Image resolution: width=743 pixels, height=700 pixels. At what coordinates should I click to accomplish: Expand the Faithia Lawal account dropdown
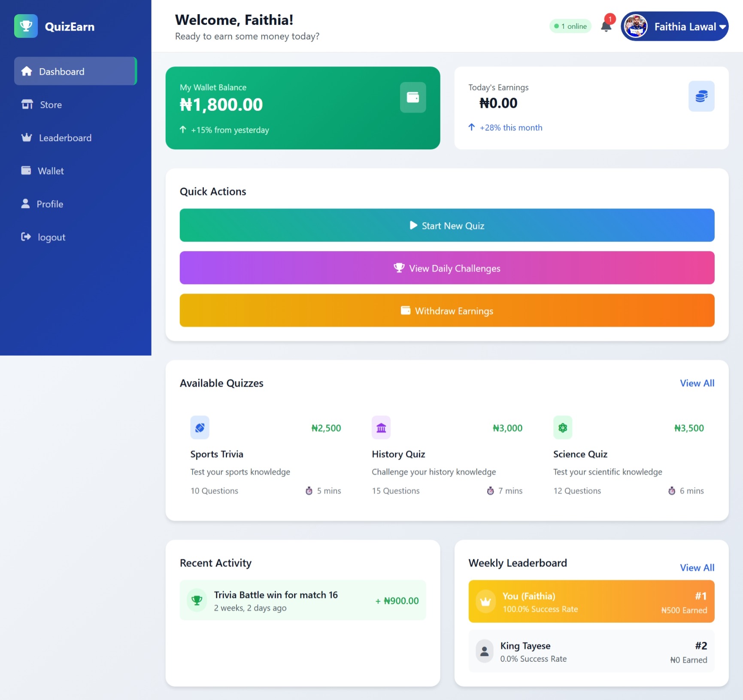click(x=722, y=27)
